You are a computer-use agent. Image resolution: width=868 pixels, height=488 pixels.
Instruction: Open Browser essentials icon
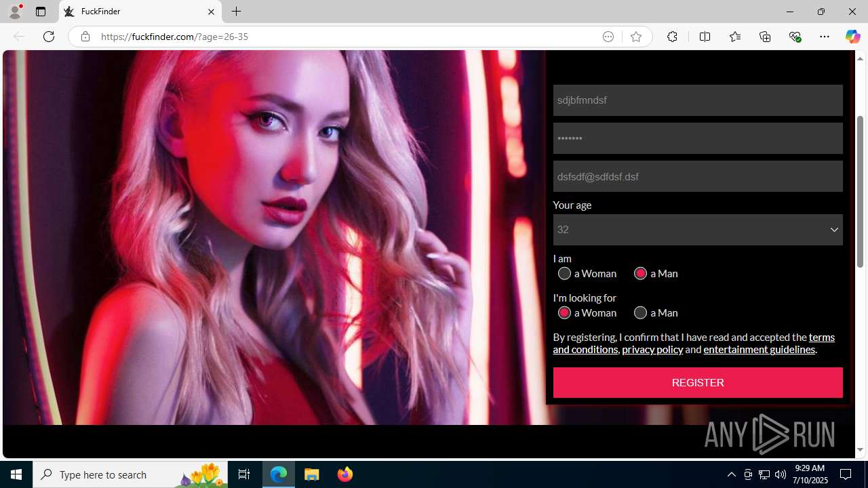click(795, 37)
